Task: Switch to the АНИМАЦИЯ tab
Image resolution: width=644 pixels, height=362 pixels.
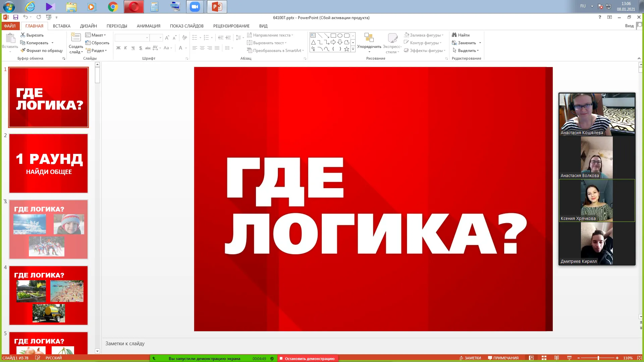Action: [149, 26]
